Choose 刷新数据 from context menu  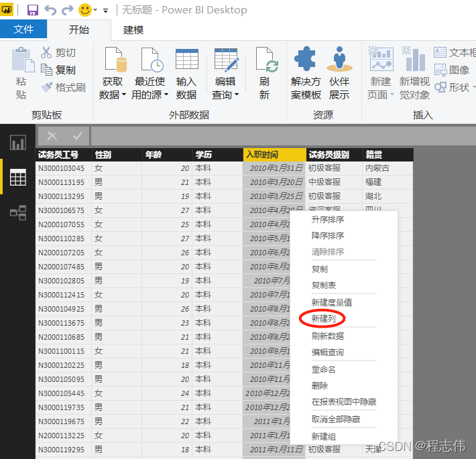click(328, 336)
